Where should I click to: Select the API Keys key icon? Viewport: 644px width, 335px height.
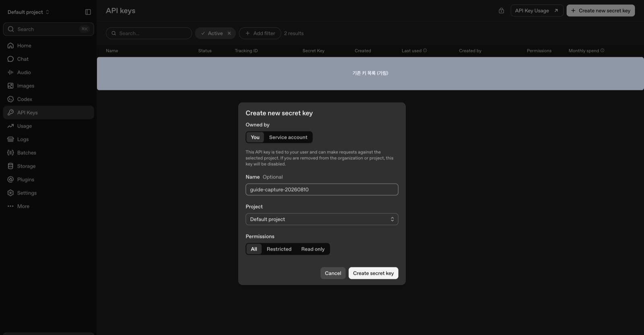(10, 113)
